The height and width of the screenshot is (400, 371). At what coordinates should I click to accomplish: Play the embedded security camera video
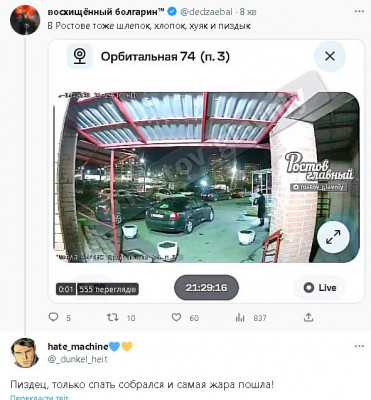point(206,177)
